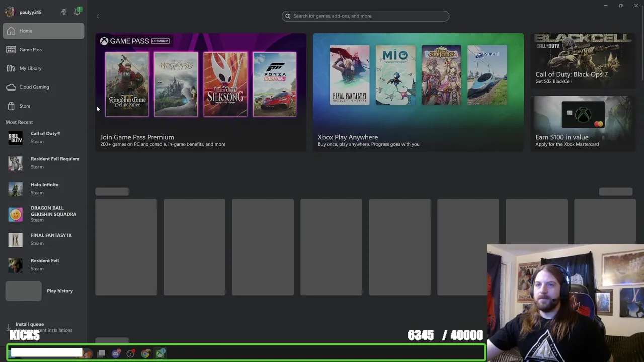Open Play history

(x=43, y=291)
